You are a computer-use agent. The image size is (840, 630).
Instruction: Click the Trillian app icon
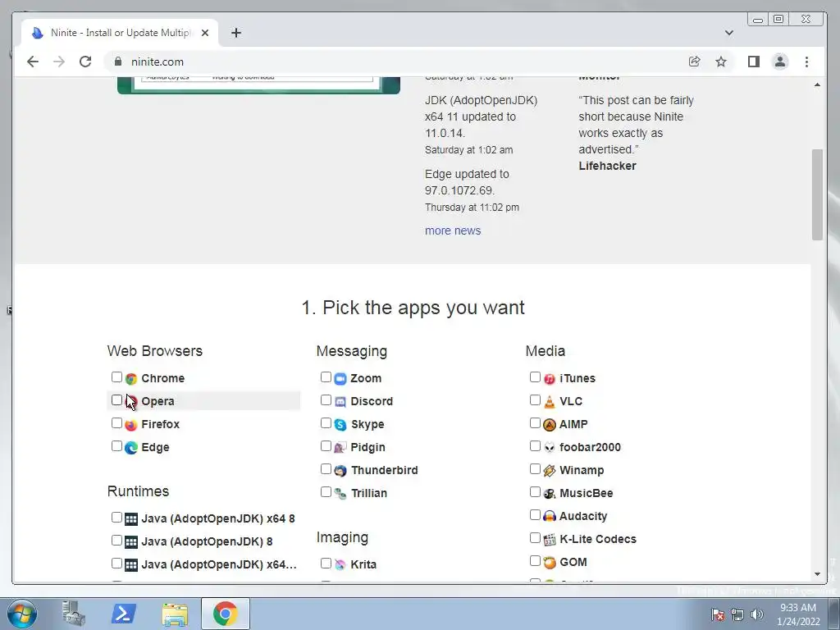tap(340, 494)
